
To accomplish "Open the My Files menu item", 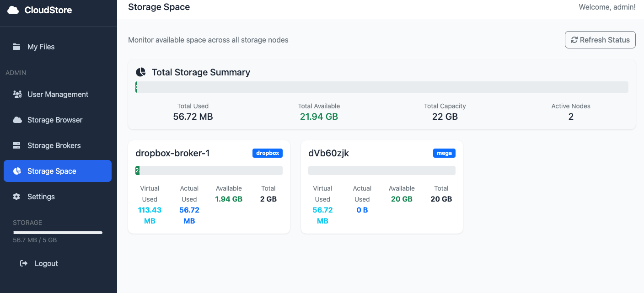I will tap(41, 47).
